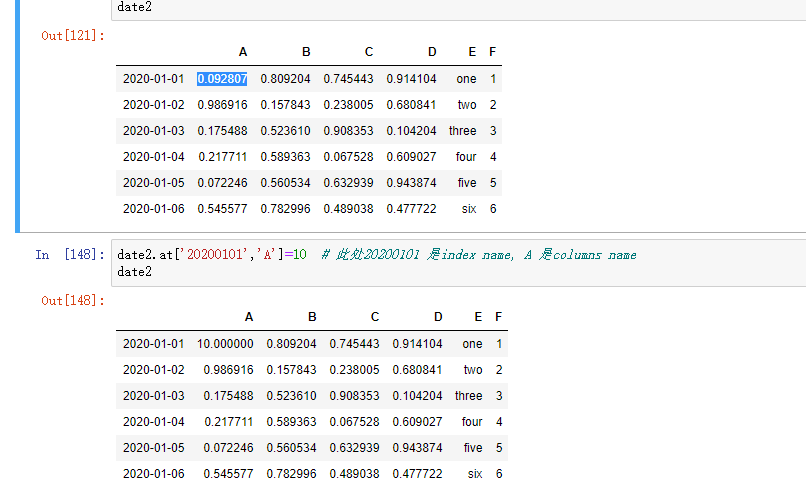Click column header F in first table

pyautogui.click(x=492, y=52)
